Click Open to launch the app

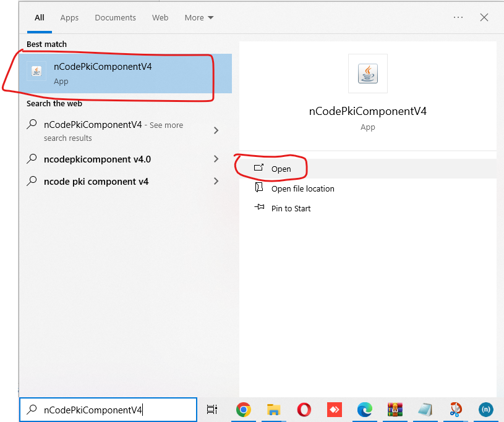pos(368,169)
